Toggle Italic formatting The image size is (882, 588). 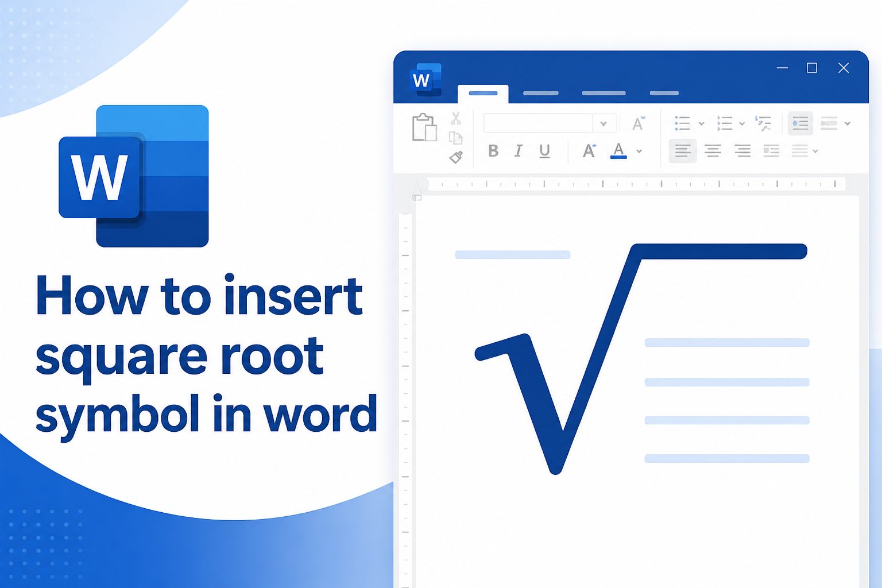click(518, 151)
